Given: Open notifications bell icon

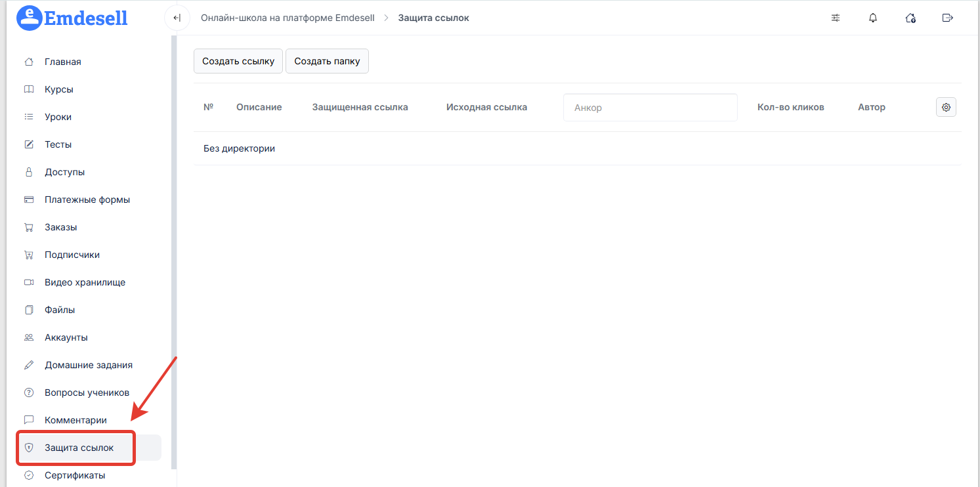Looking at the screenshot, I should click(873, 18).
